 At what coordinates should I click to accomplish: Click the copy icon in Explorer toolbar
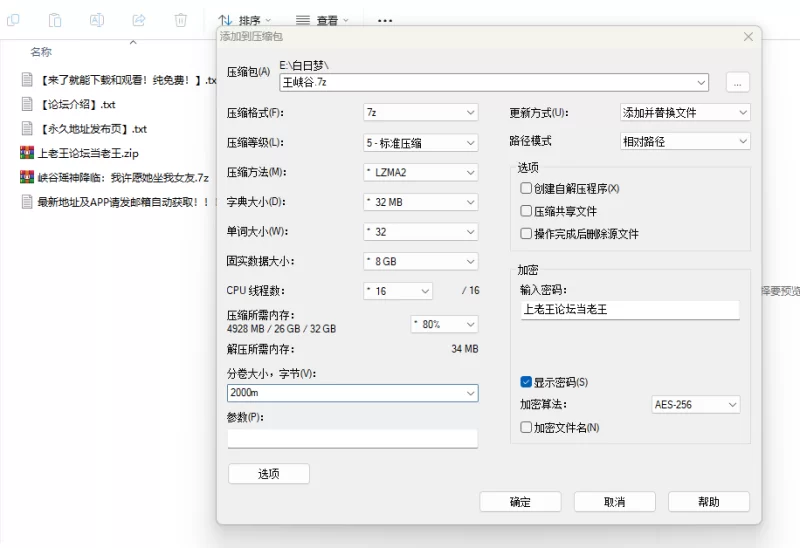(x=13, y=20)
